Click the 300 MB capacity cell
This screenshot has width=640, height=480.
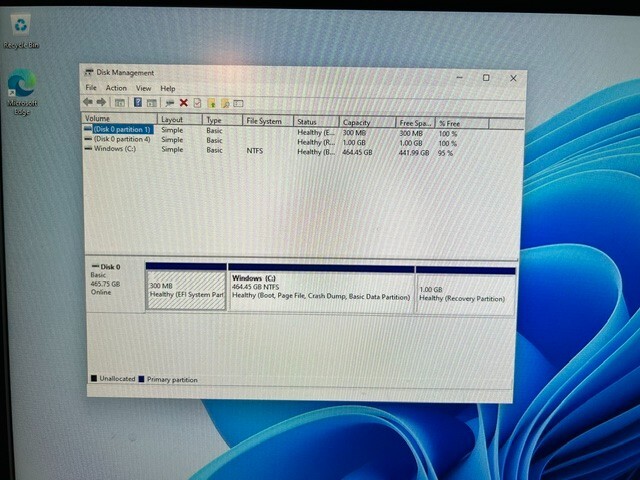pyautogui.click(x=354, y=133)
